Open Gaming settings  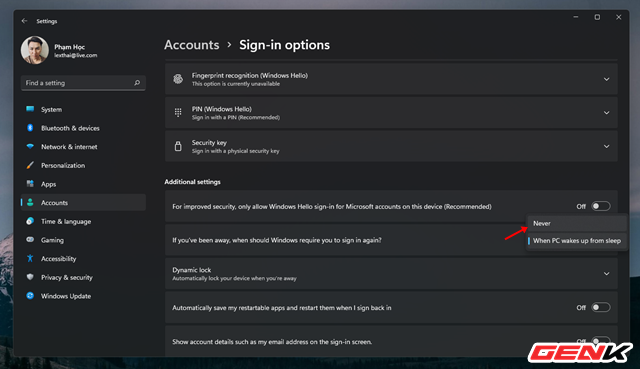pos(83,240)
